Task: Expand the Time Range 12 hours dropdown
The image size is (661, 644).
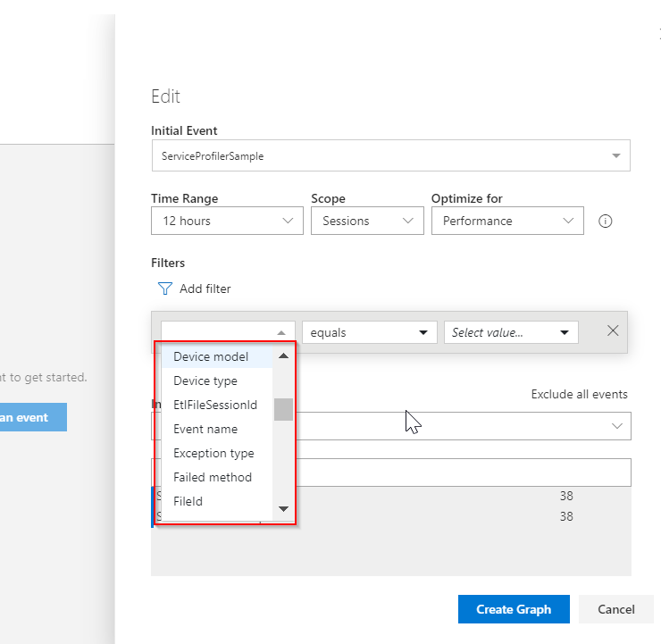Action: pyautogui.click(x=227, y=221)
